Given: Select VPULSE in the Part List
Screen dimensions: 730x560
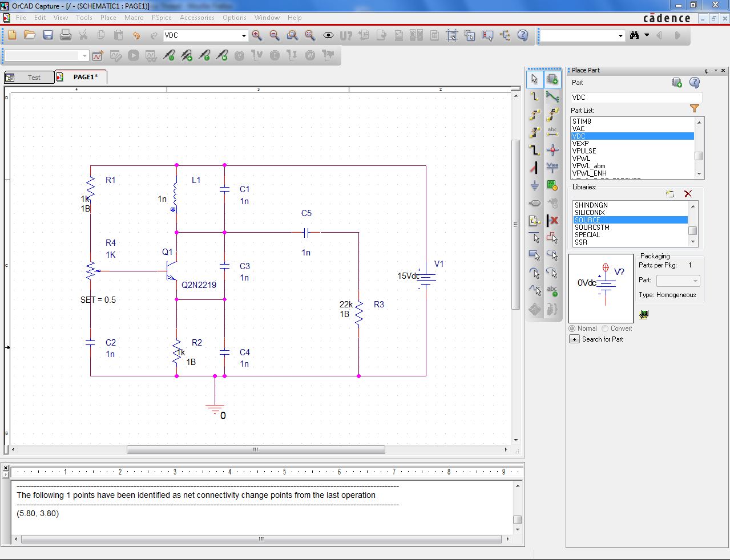Looking at the screenshot, I should click(x=584, y=151).
